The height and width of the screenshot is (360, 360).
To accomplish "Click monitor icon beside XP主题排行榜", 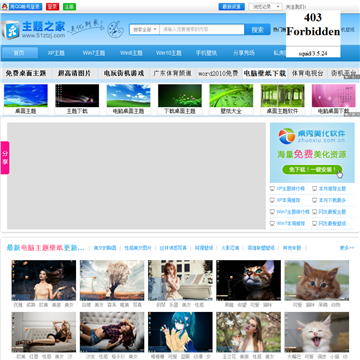I will click(272, 189).
